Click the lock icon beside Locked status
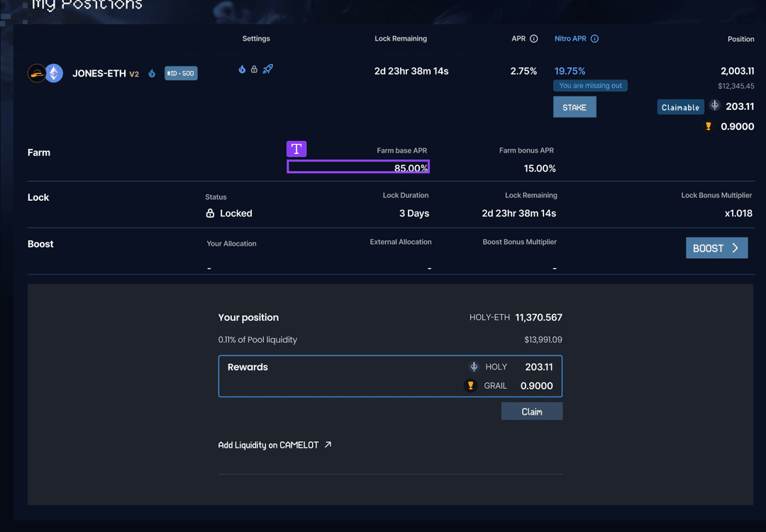Image resolution: width=766 pixels, height=532 pixels. pos(210,213)
